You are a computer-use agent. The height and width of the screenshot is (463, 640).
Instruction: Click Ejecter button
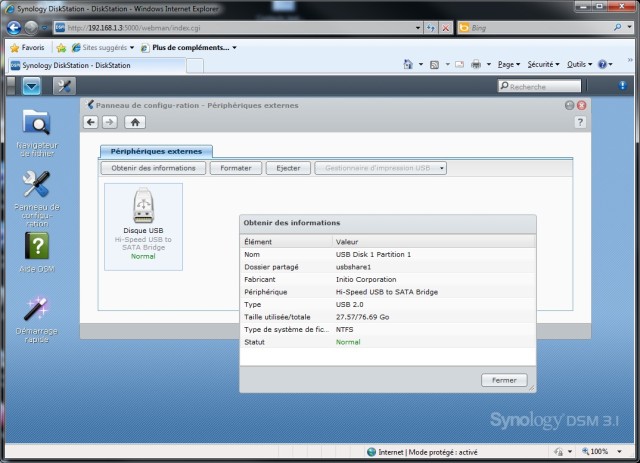[288, 168]
